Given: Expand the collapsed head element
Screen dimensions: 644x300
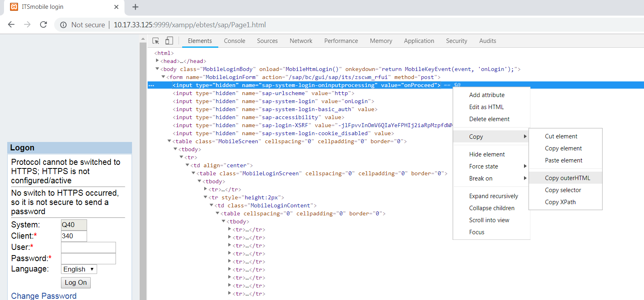Looking at the screenshot, I should tap(157, 61).
